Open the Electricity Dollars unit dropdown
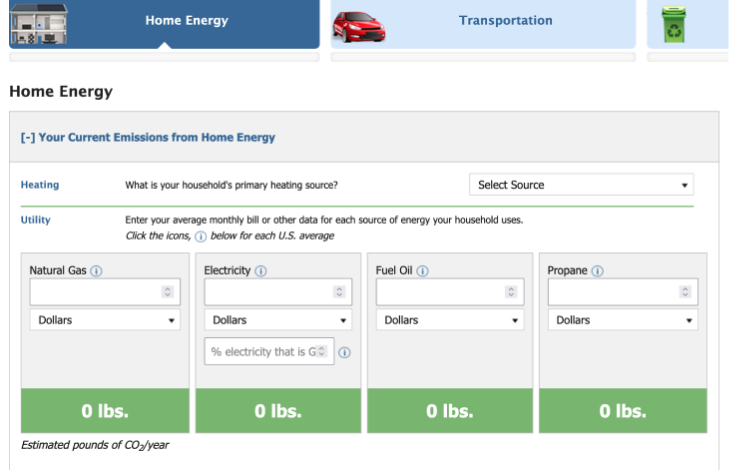This screenshot has width=729, height=470. [x=278, y=320]
